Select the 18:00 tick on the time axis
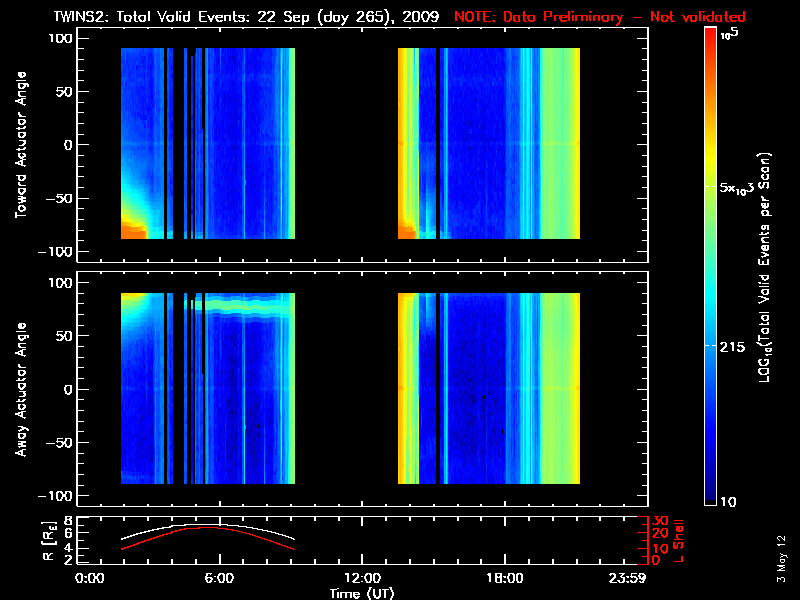The width and height of the screenshot is (800, 600). [x=504, y=579]
